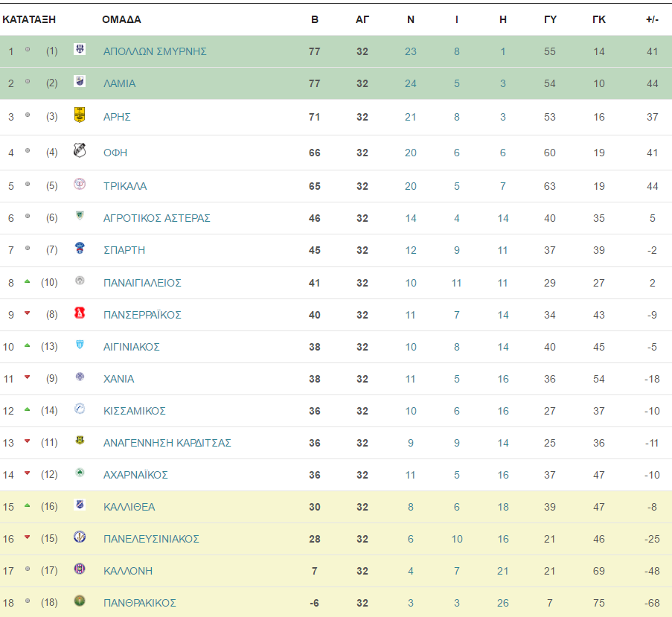Click the yellow ΑΡΗΣ club logo
The height and width of the screenshot is (617, 672).
click(x=80, y=115)
